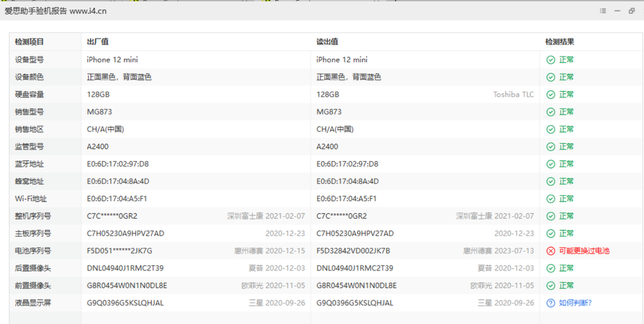644x324 pixels.
Task: Click the green check icon for 销售地区
Action: pos(551,129)
